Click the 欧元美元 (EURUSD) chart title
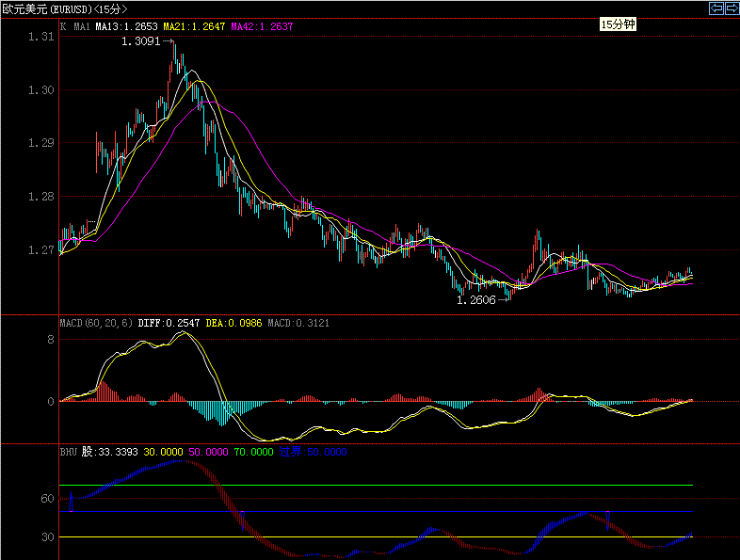Viewport: 740px width, 560px height. (x=63, y=9)
